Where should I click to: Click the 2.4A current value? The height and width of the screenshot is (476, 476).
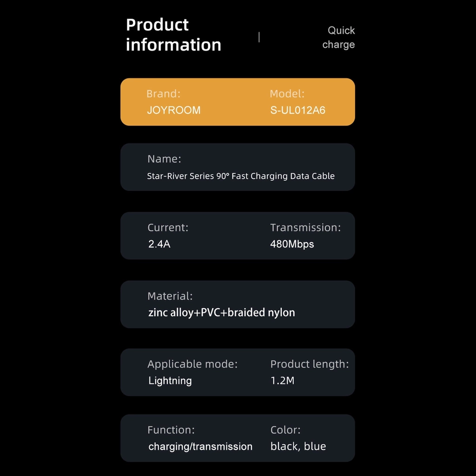tap(159, 244)
